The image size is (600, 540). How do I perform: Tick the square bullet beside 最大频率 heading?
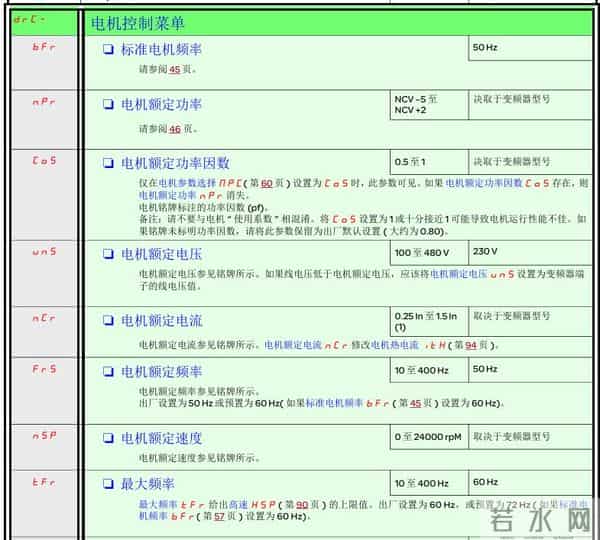108,484
